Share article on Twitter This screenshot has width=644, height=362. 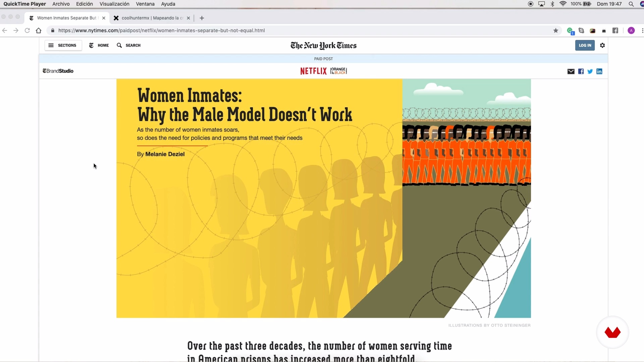pyautogui.click(x=590, y=71)
